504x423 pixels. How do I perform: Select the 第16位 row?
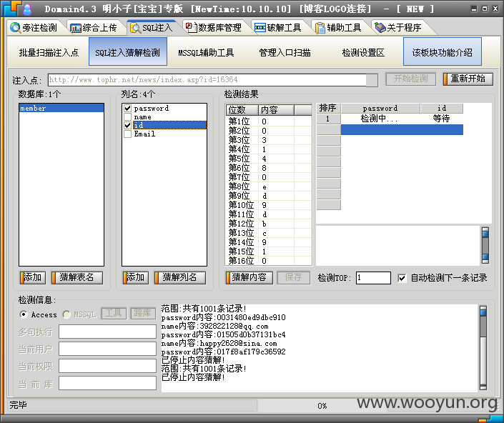point(268,261)
